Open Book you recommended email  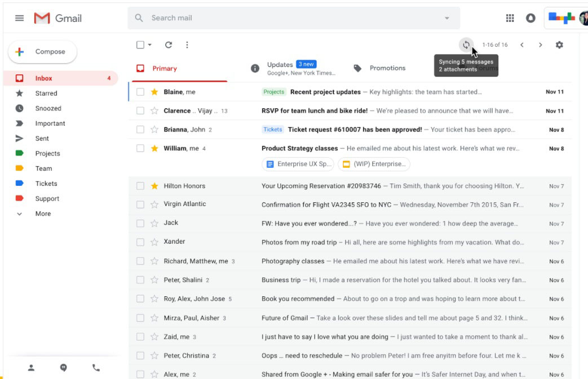350,299
